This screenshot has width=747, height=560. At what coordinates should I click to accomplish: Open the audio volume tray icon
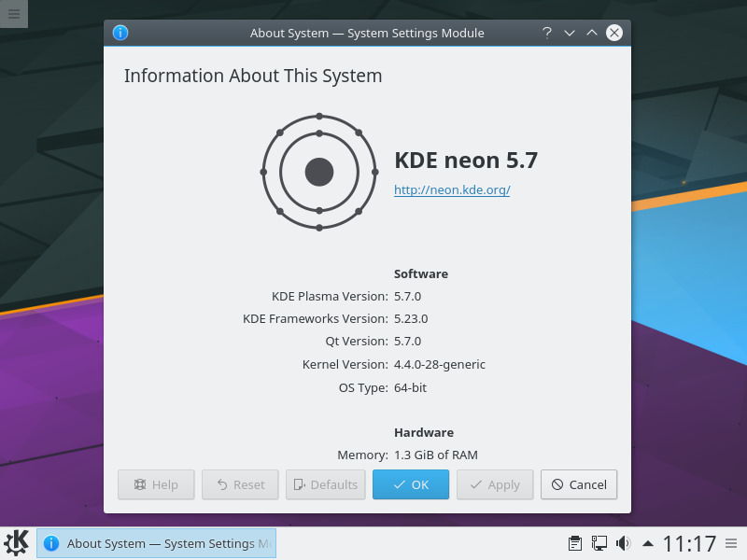tap(623, 543)
